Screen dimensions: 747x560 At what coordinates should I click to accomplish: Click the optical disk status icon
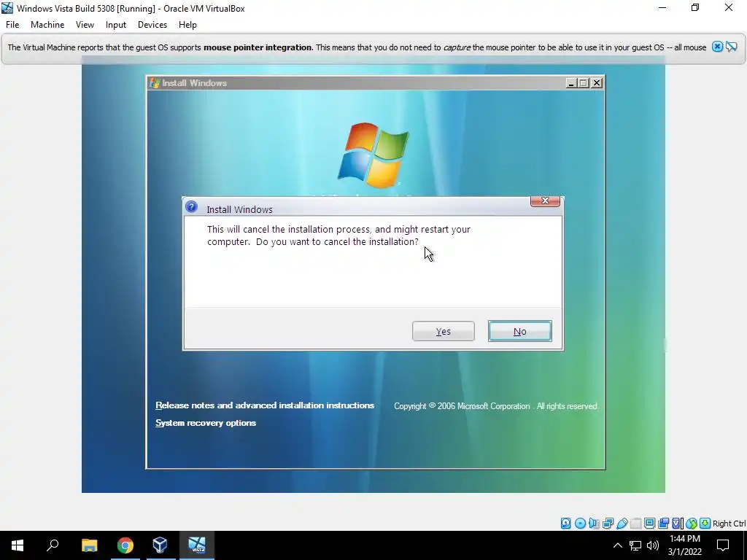580,524
